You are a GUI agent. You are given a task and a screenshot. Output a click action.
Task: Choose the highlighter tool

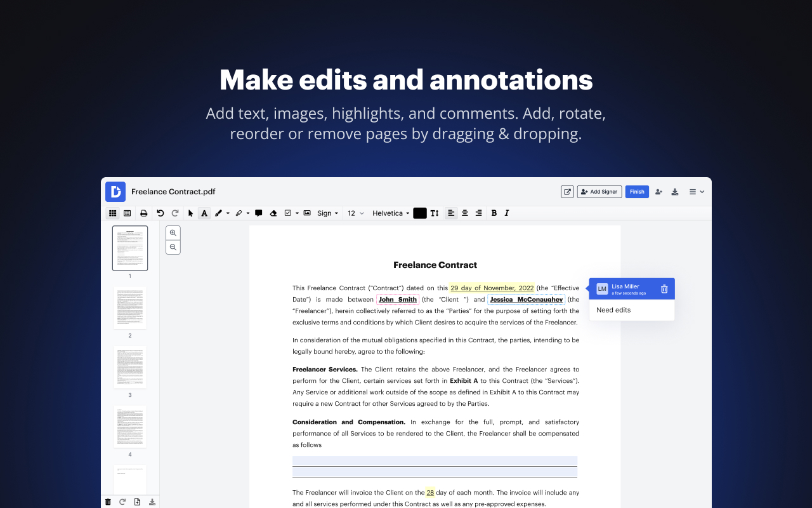(x=239, y=213)
